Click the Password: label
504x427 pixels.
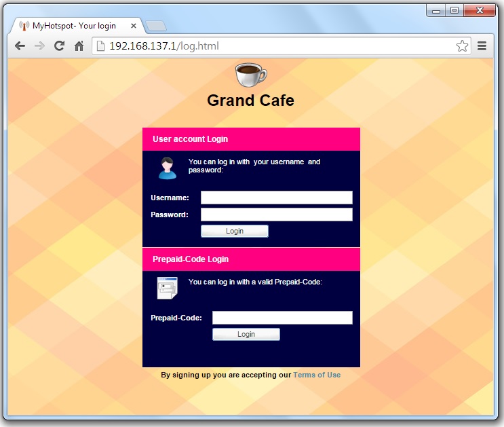pos(170,215)
